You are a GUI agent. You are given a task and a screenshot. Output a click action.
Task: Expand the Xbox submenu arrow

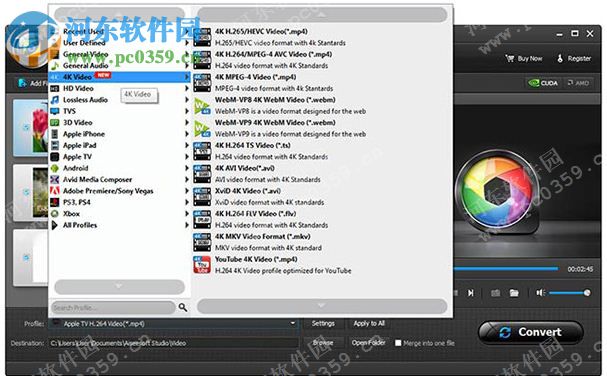187,214
